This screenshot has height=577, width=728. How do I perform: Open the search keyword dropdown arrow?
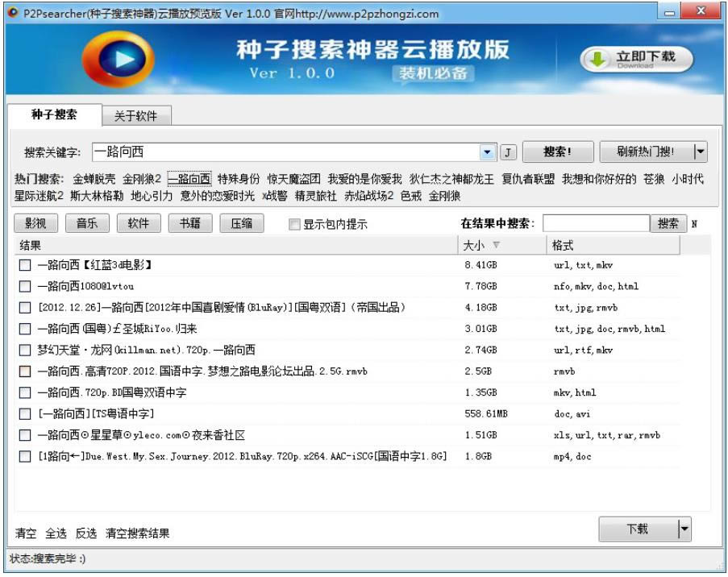click(x=488, y=152)
